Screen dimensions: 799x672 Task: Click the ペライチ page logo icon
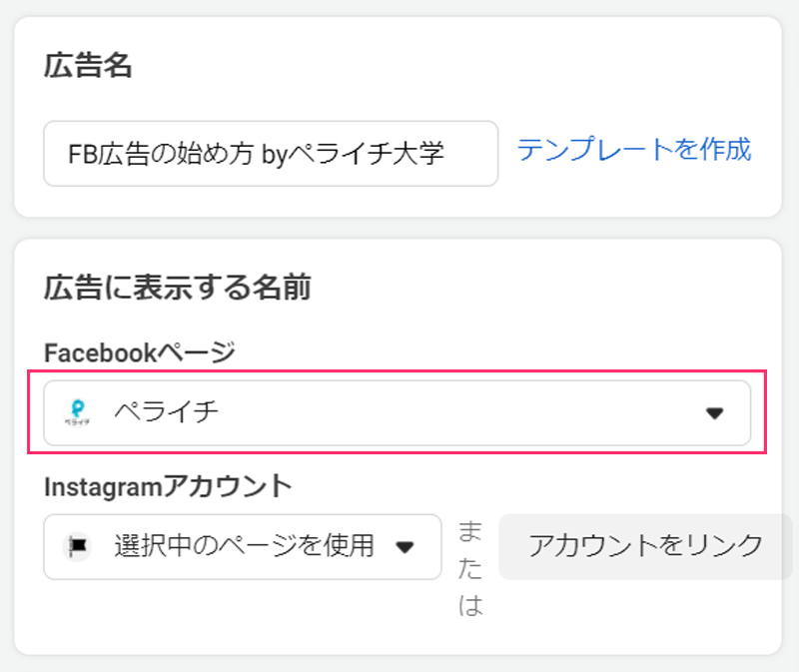click(77, 412)
